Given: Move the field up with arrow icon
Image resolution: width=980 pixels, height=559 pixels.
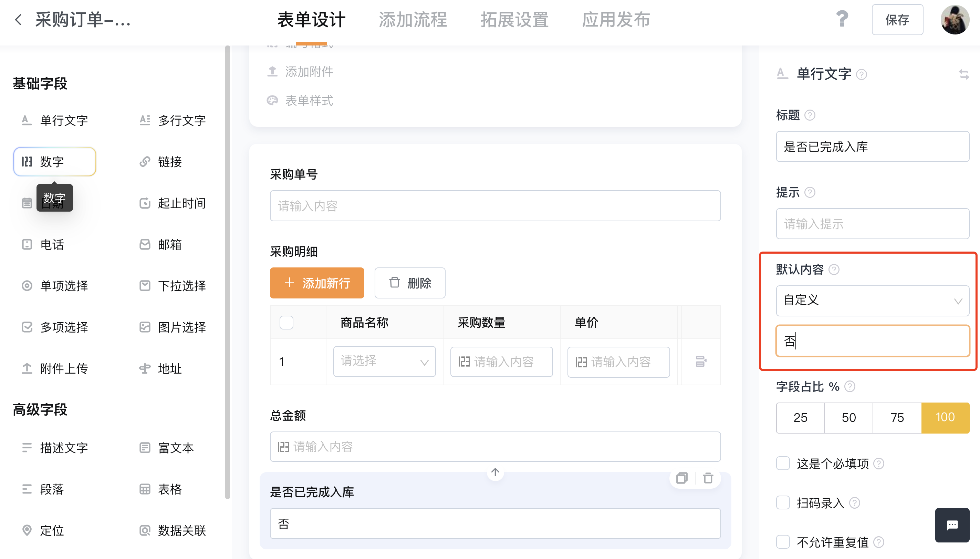Looking at the screenshot, I should (x=495, y=472).
